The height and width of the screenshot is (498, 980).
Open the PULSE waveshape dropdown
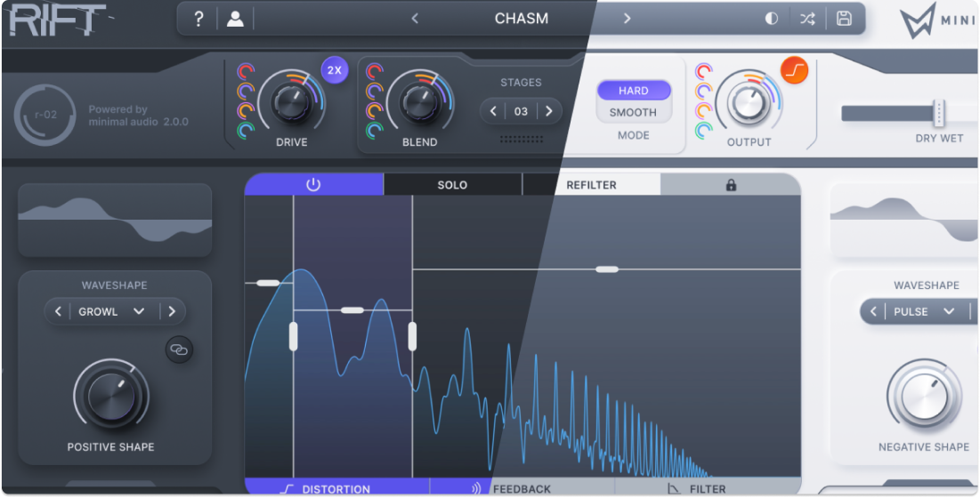pos(923,311)
